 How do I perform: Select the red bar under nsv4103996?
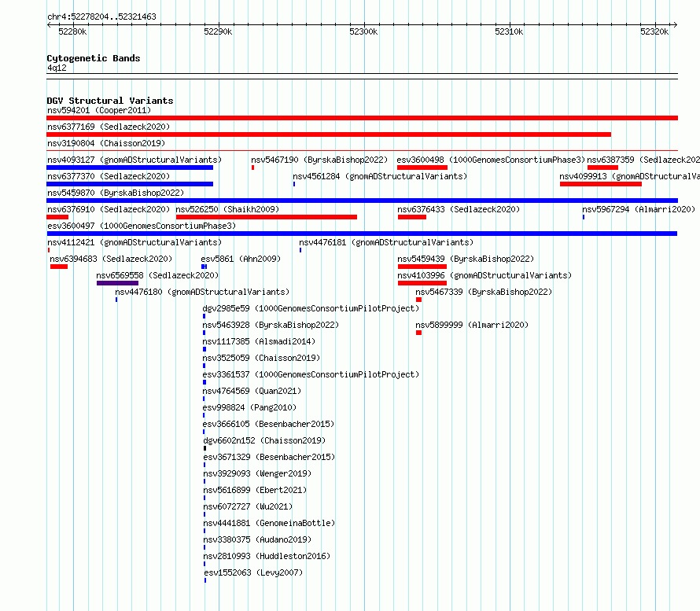pos(422,283)
